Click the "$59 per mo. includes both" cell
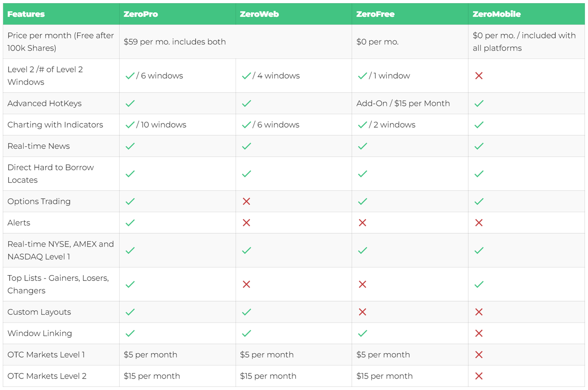 pos(175,42)
